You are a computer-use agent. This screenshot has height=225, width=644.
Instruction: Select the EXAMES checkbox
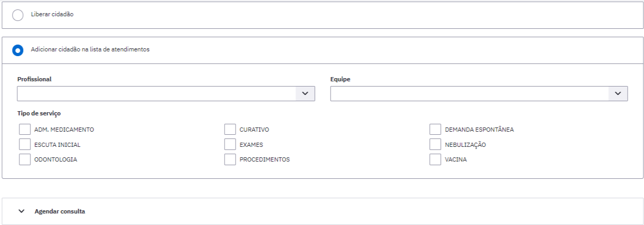click(x=230, y=144)
